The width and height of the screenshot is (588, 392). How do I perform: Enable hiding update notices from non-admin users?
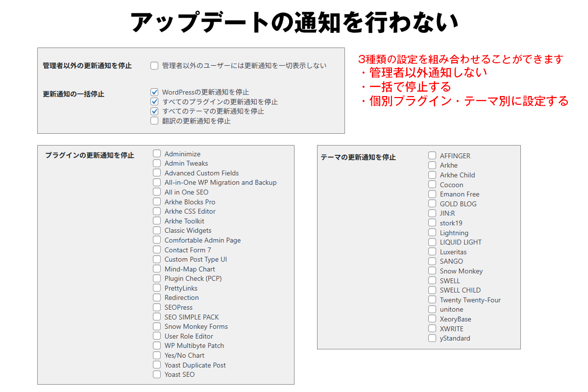click(x=154, y=65)
